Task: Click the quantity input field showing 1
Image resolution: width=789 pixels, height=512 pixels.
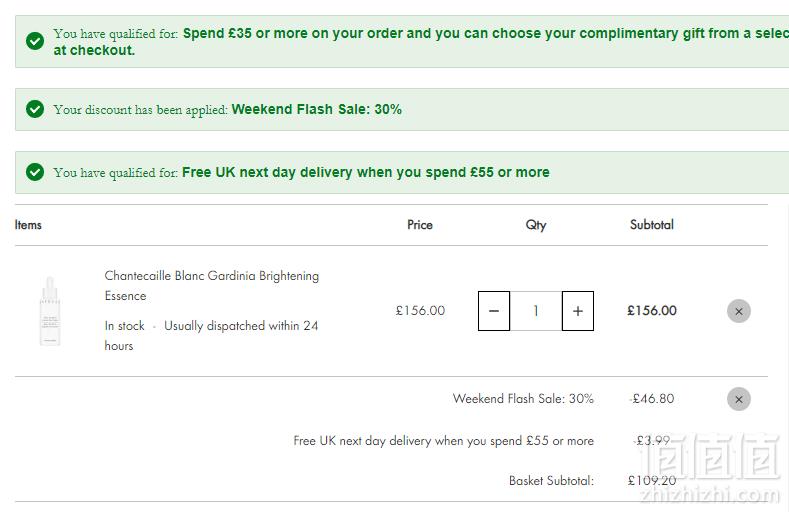Action: click(536, 311)
